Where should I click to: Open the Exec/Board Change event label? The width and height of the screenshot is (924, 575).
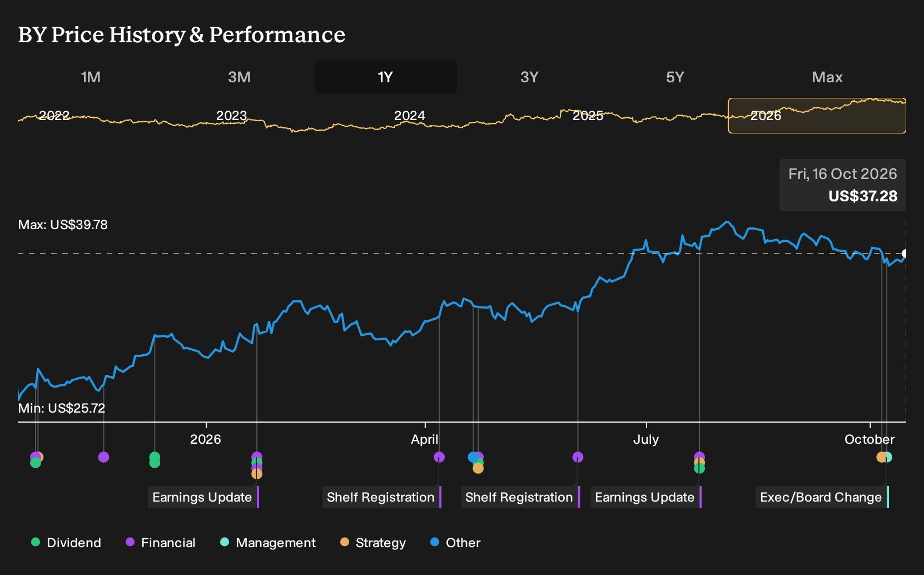point(822,497)
